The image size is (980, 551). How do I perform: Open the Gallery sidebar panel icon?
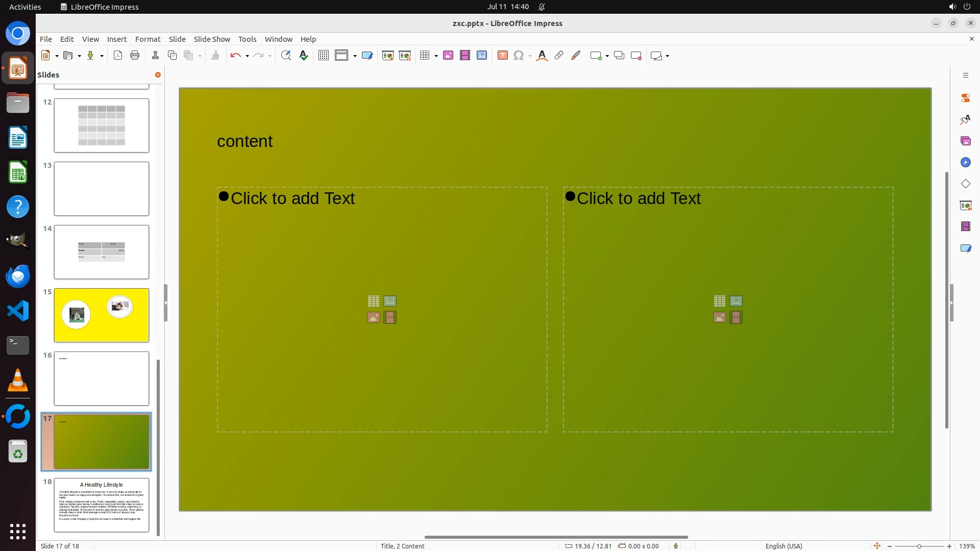point(965,141)
